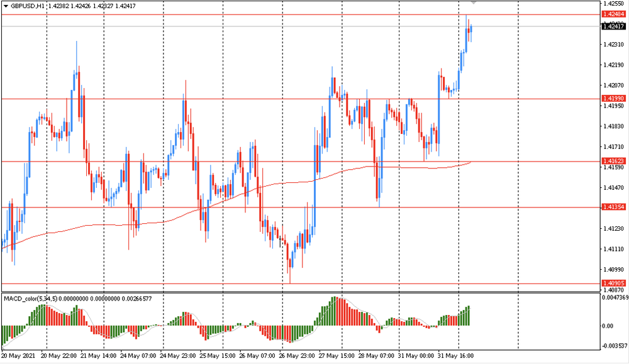Click the 26 May 07:00 time label
The height and width of the screenshot is (364, 629).
pos(257,356)
